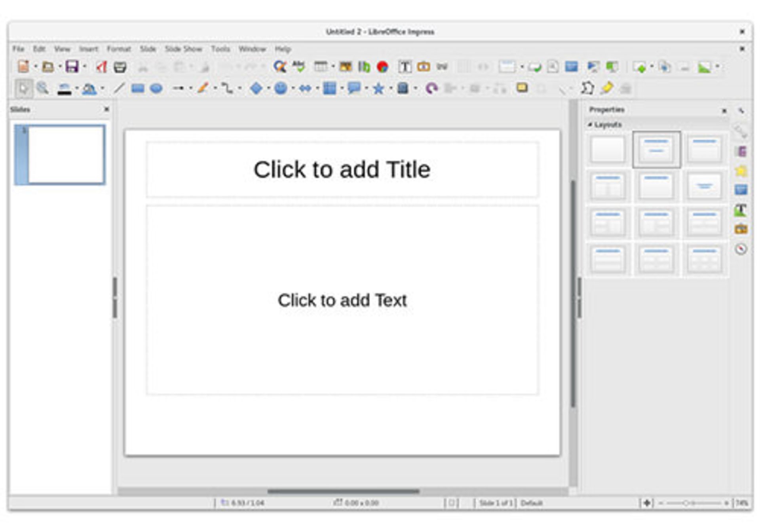The image size is (760, 532).
Task: Insert a text box from toolbar
Action: (x=405, y=67)
